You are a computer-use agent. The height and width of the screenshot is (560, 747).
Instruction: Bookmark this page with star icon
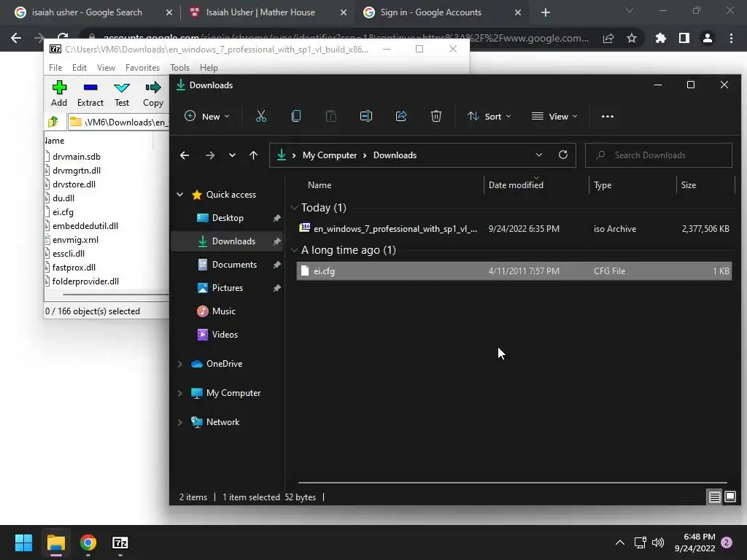tap(632, 38)
